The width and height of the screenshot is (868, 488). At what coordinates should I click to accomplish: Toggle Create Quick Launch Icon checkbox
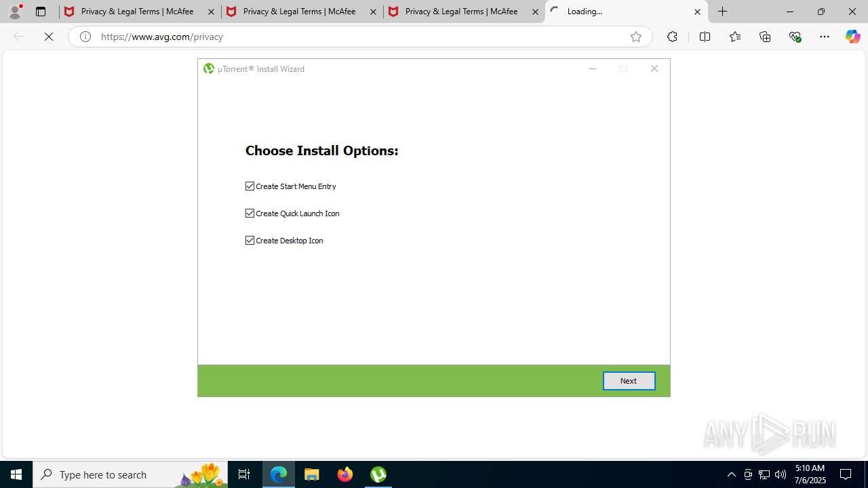[250, 213]
